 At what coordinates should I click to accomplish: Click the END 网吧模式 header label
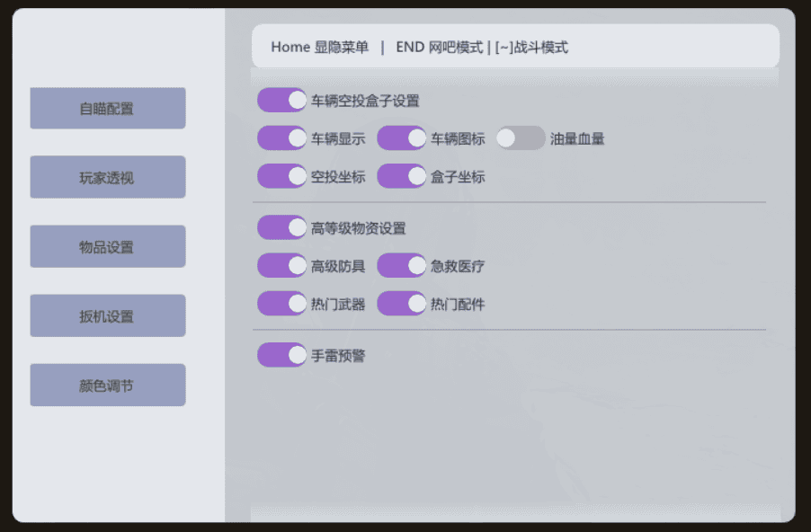[x=439, y=48]
